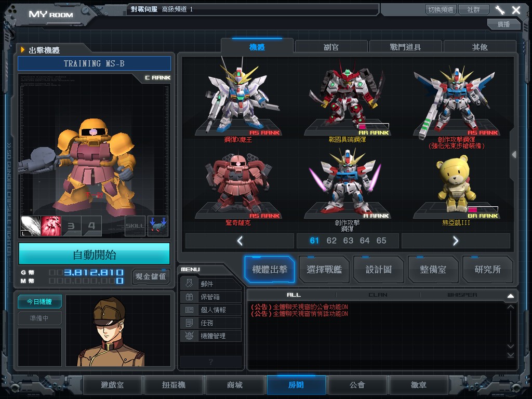
Task: Click the mission (任務) list icon
Action: tap(189, 323)
